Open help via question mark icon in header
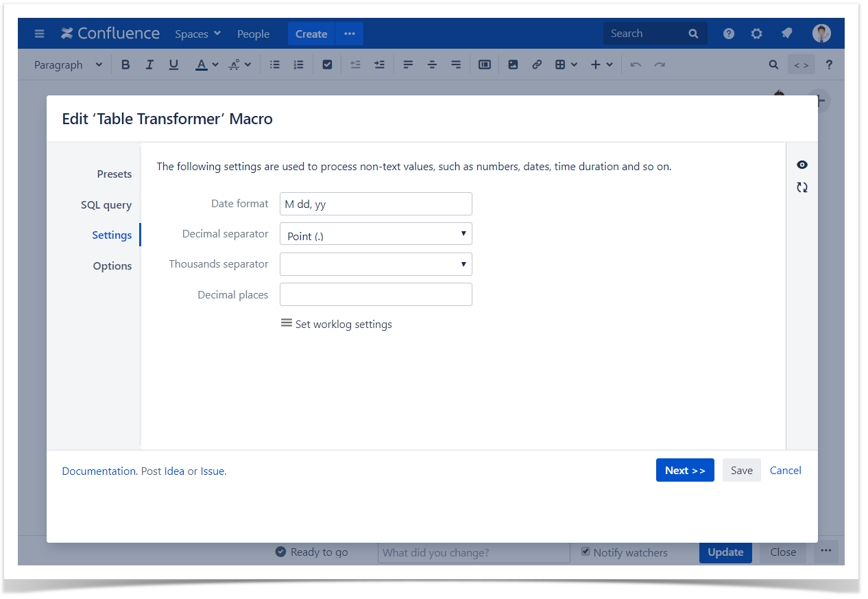 [x=729, y=34]
